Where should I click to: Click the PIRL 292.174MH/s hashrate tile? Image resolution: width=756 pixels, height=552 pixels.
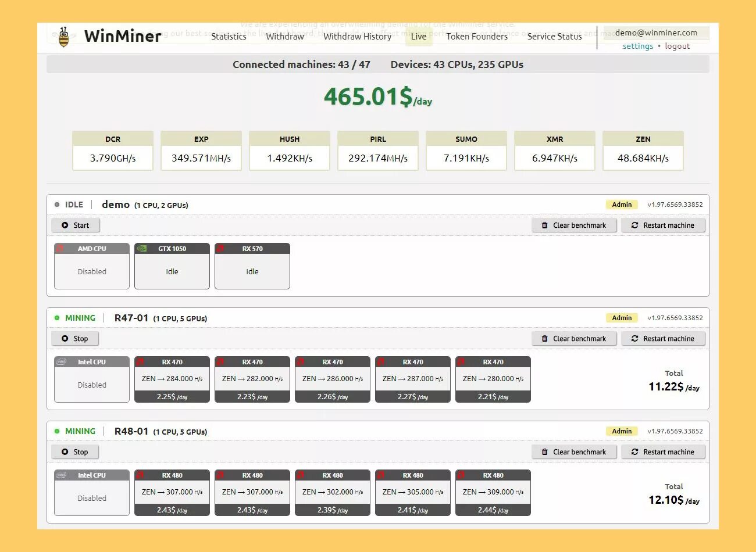click(378, 150)
